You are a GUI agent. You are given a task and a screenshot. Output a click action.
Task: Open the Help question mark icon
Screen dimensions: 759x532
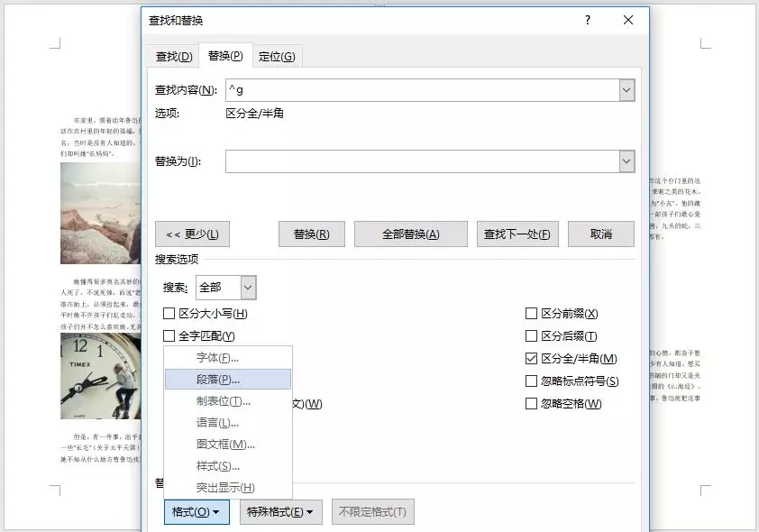click(587, 20)
